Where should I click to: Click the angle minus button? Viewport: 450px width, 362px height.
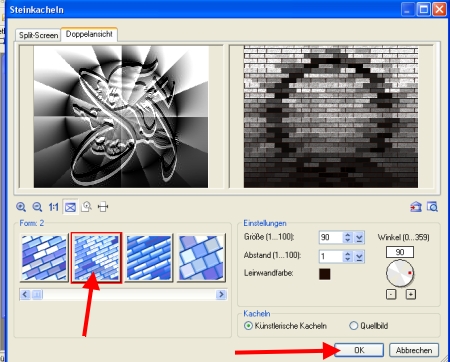(x=391, y=294)
